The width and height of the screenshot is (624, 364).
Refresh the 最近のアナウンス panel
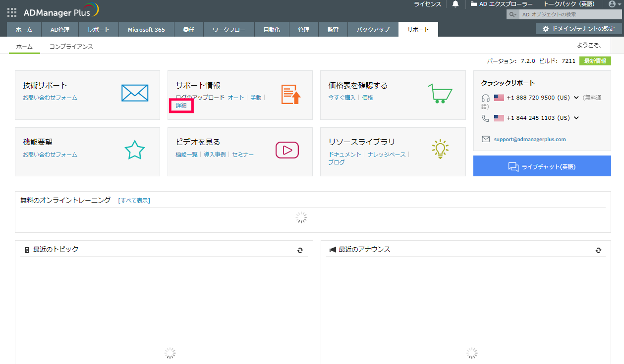(598, 250)
